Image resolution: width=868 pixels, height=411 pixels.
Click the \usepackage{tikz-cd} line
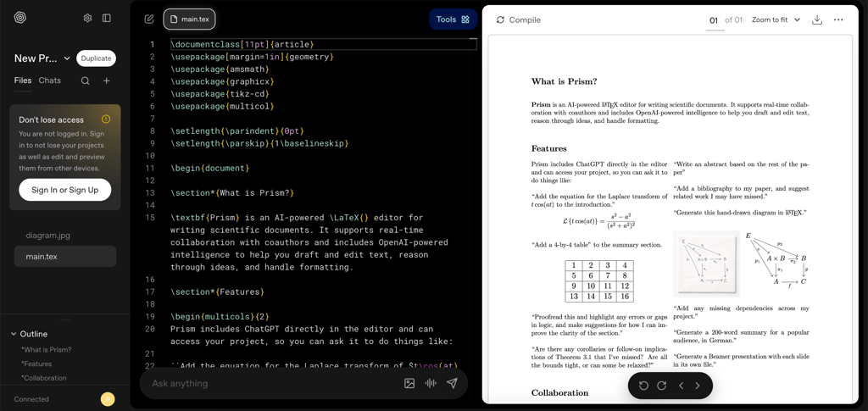click(220, 93)
